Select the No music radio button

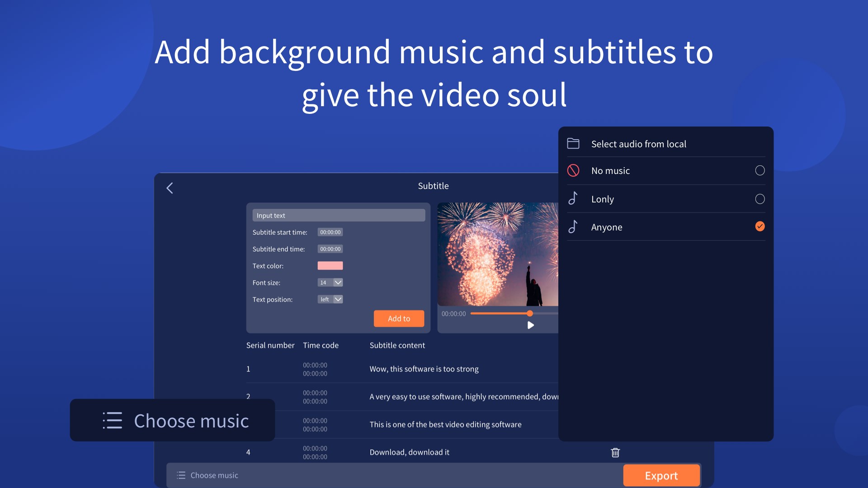[760, 170]
